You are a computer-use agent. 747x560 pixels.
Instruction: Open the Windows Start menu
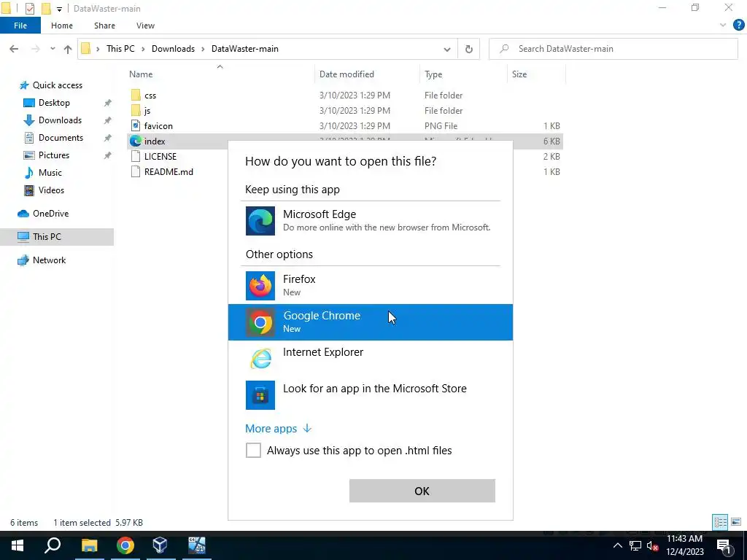(x=18, y=545)
